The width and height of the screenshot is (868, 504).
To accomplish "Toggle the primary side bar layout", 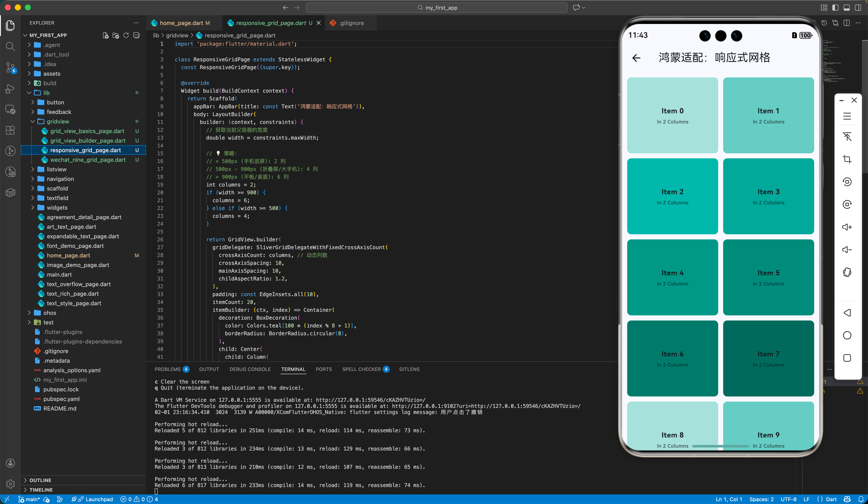I will 835,8.
